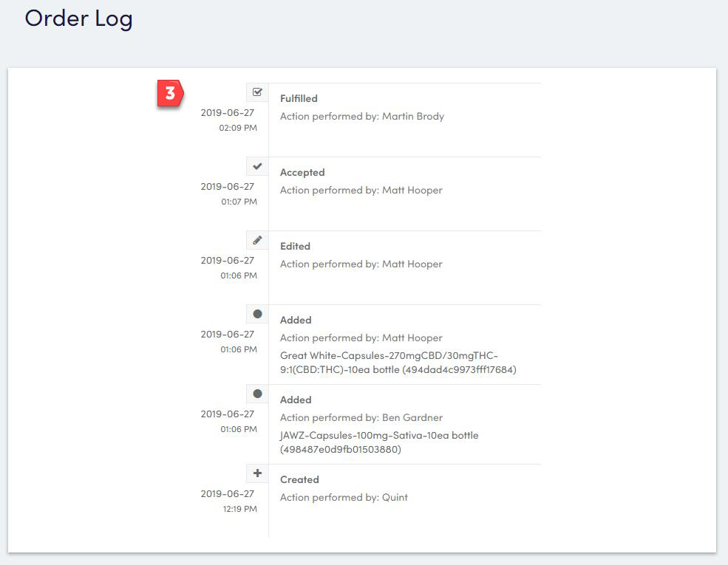The image size is (728, 565).
Task: Click the 2019-06-27 date of the Fulfilled entry
Action: pos(227,113)
